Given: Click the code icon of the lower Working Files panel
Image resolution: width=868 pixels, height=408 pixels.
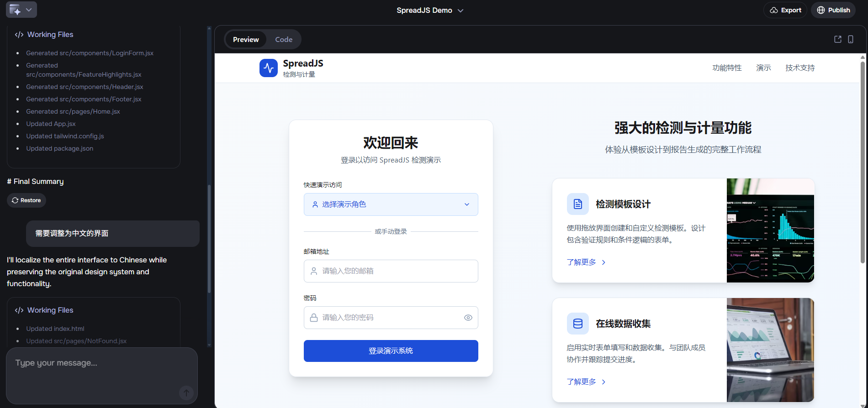Looking at the screenshot, I should [x=19, y=310].
